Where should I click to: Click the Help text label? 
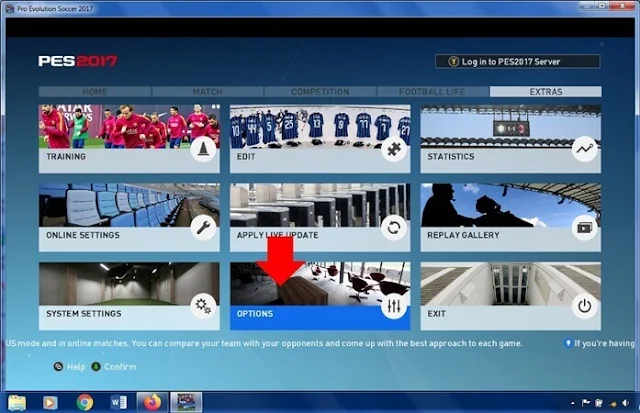pos(76,367)
